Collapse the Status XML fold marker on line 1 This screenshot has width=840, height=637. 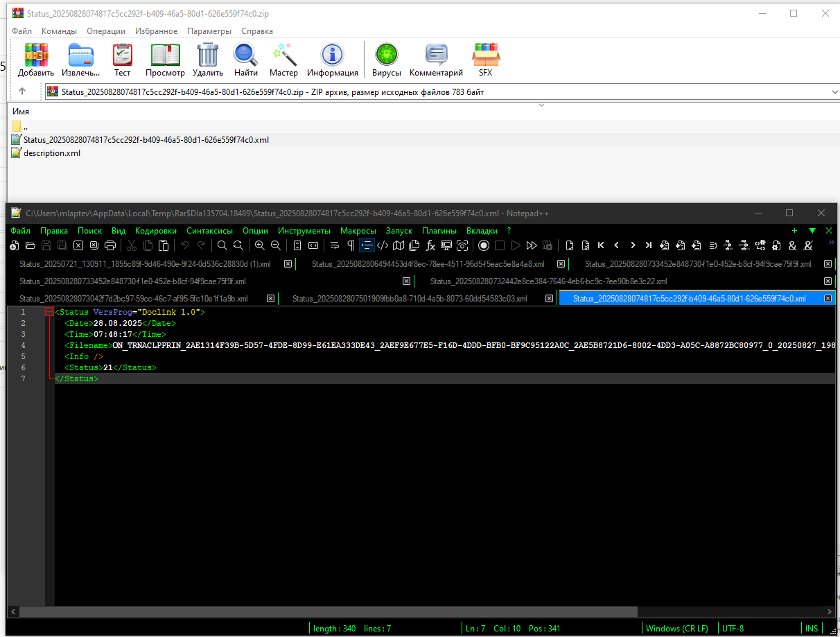49,313
